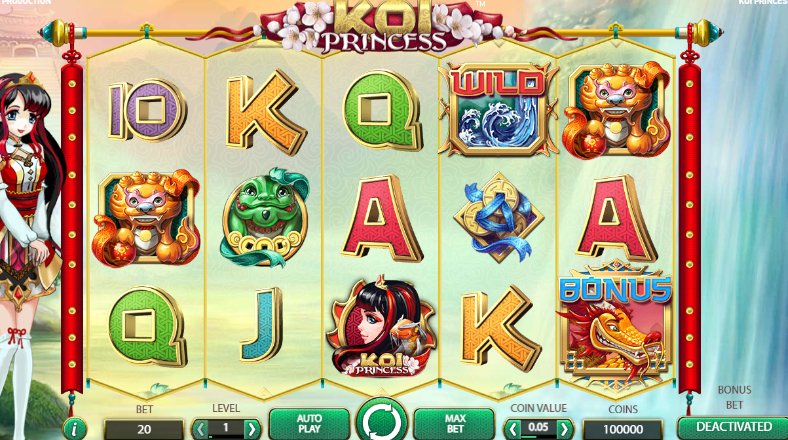Click the purple 10 symbol
788x440 pixels.
147,110
